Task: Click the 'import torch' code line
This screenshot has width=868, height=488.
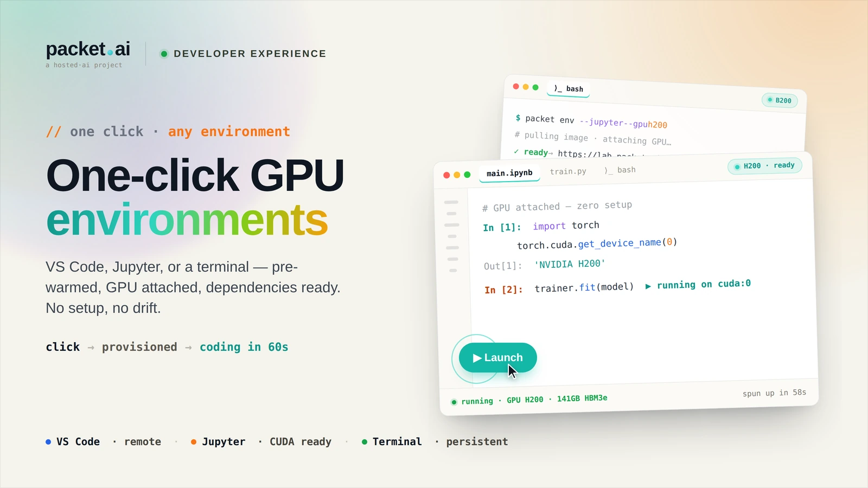Action: [566, 225]
